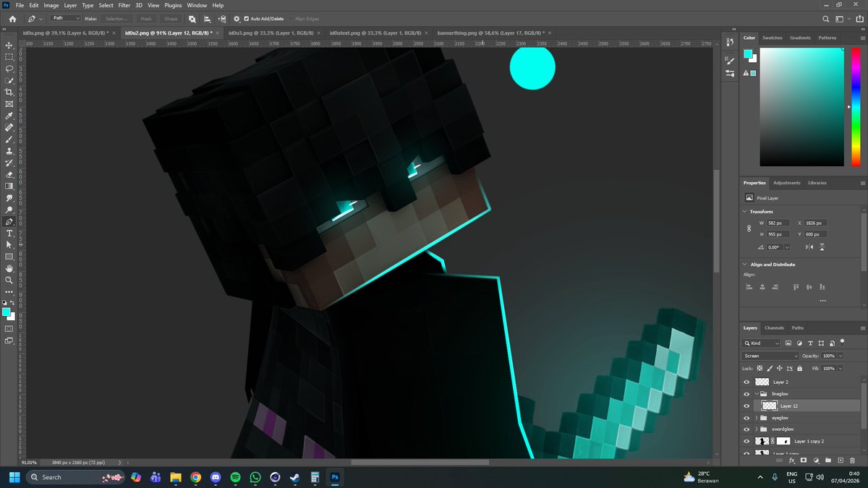The image size is (868, 488).
Task: Select the Eyedropper tool
Action: click(9, 116)
